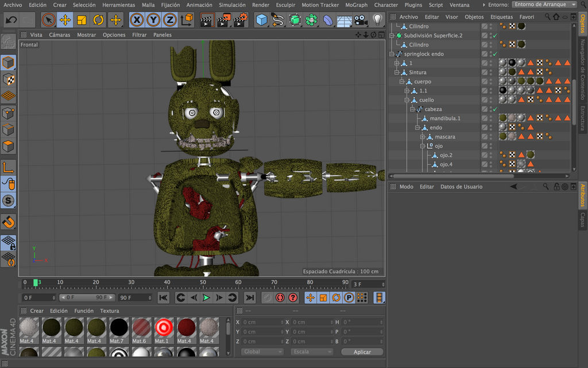Add a Cube primitive object

pyautogui.click(x=261, y=20)
